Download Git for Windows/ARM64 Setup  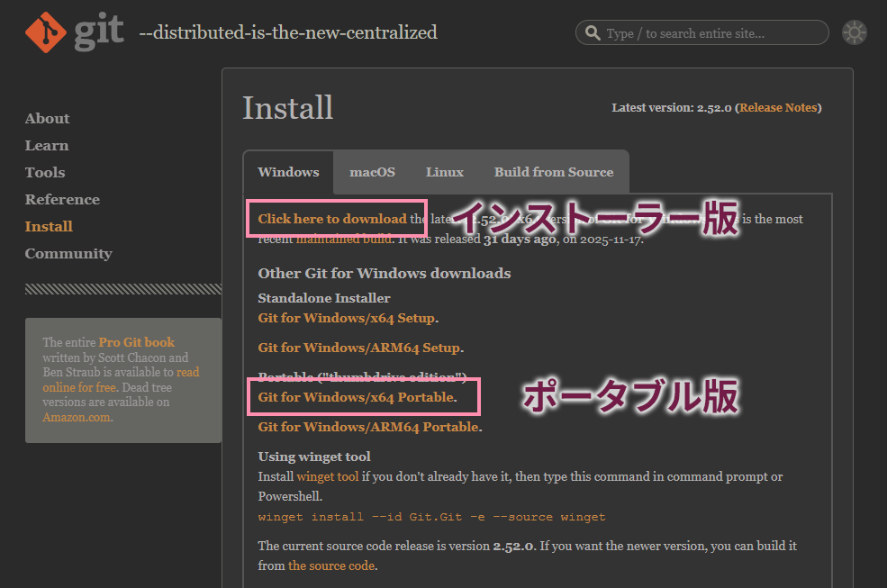click(359, 348)
